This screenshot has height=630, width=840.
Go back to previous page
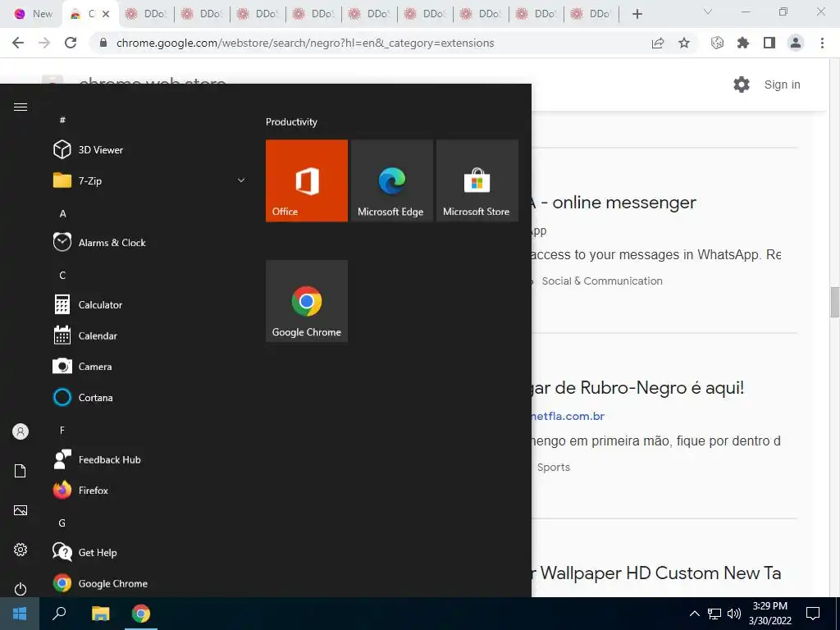coord(18,43)
